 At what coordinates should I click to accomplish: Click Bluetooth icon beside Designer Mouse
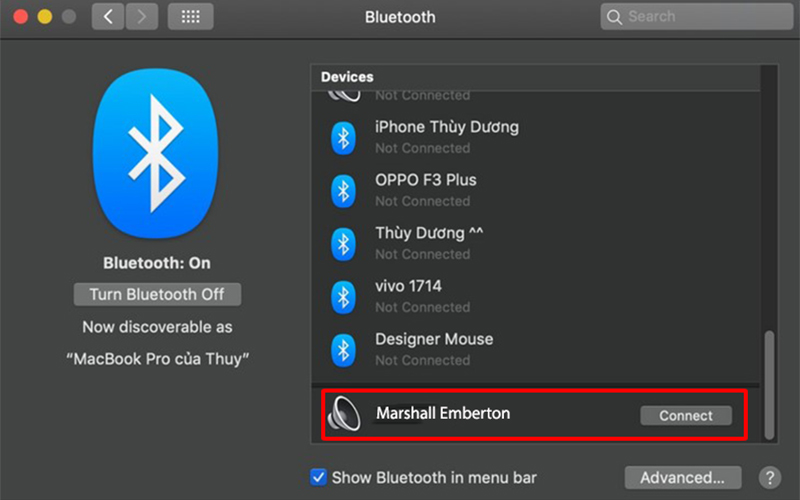click(x=343, y=350)
